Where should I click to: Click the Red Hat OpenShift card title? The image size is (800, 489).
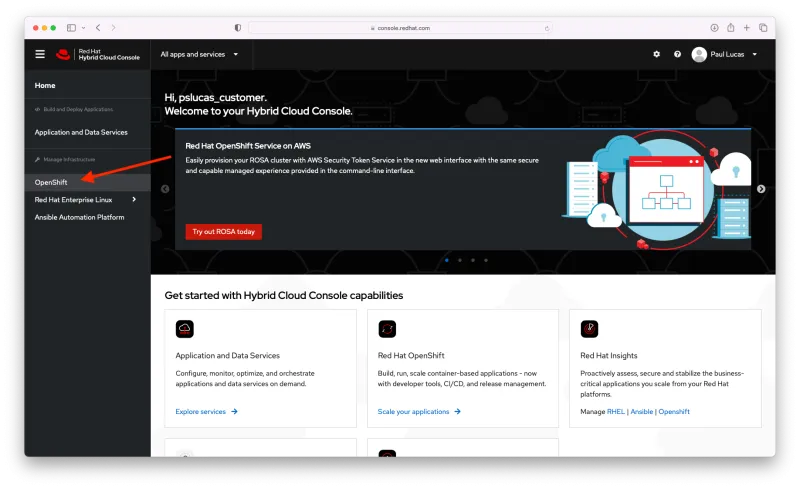click(411, 355)
